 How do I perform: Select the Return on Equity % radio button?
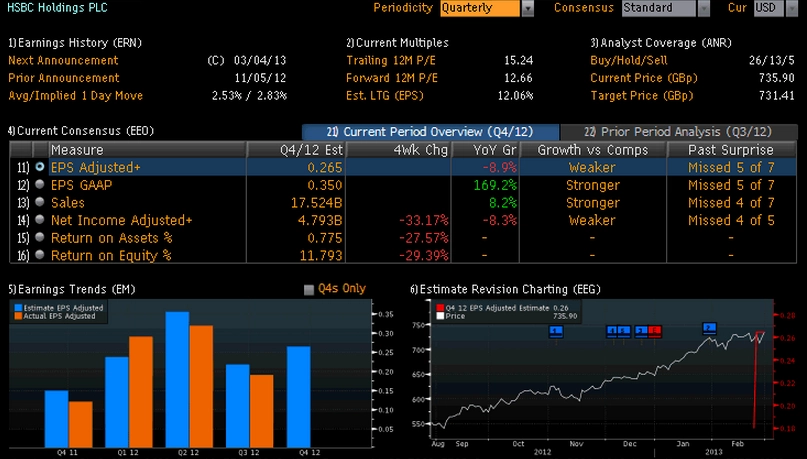pos(40,254)
